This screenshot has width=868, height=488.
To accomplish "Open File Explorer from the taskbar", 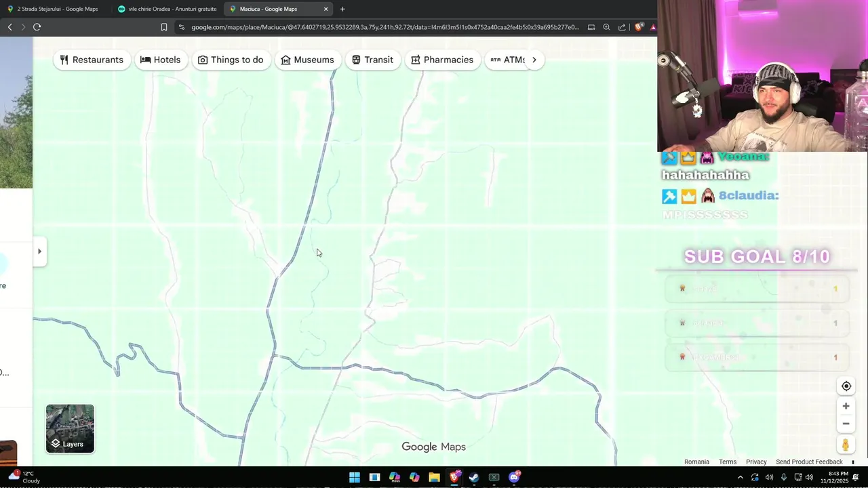I will [x=435, y=477].
